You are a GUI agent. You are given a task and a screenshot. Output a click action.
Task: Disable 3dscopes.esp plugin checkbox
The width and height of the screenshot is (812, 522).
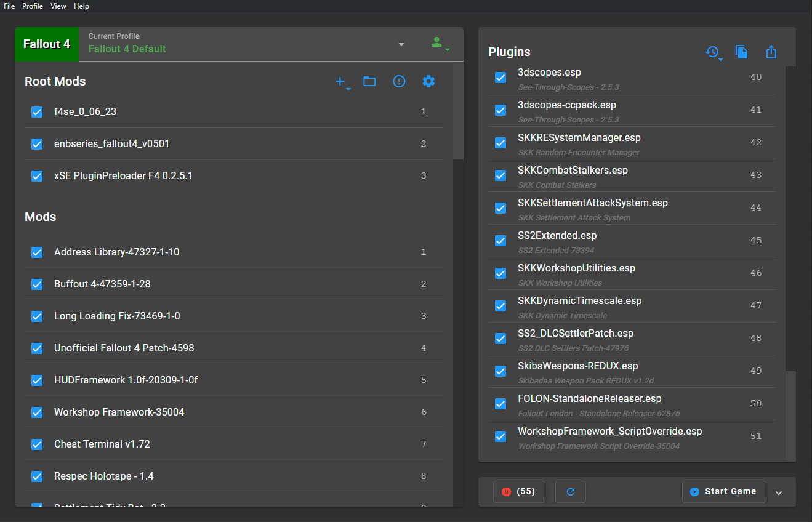click(x=500, y=78)
